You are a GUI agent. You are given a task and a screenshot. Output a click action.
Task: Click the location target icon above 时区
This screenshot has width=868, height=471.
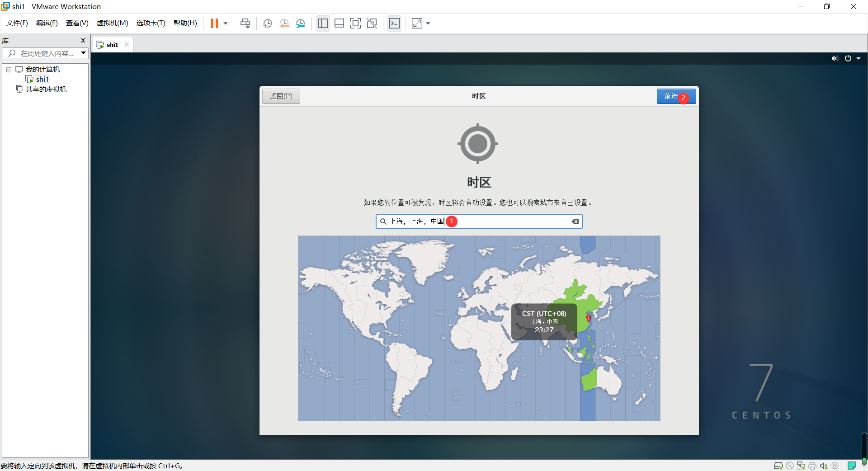(x=478, y=144)
